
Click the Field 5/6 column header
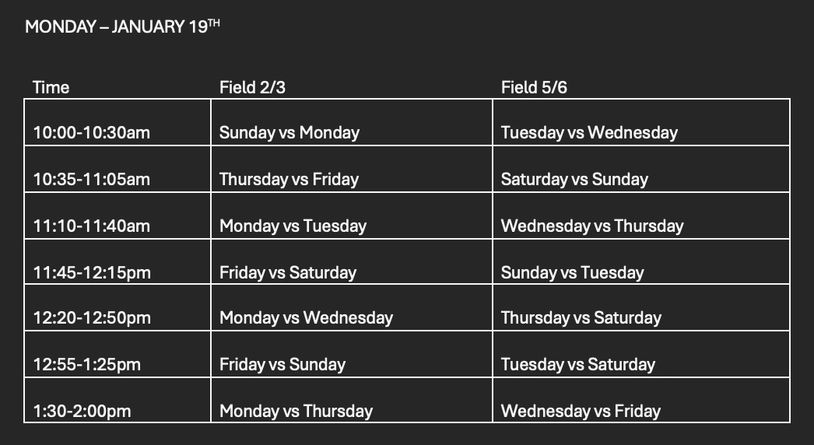[534, 87]
